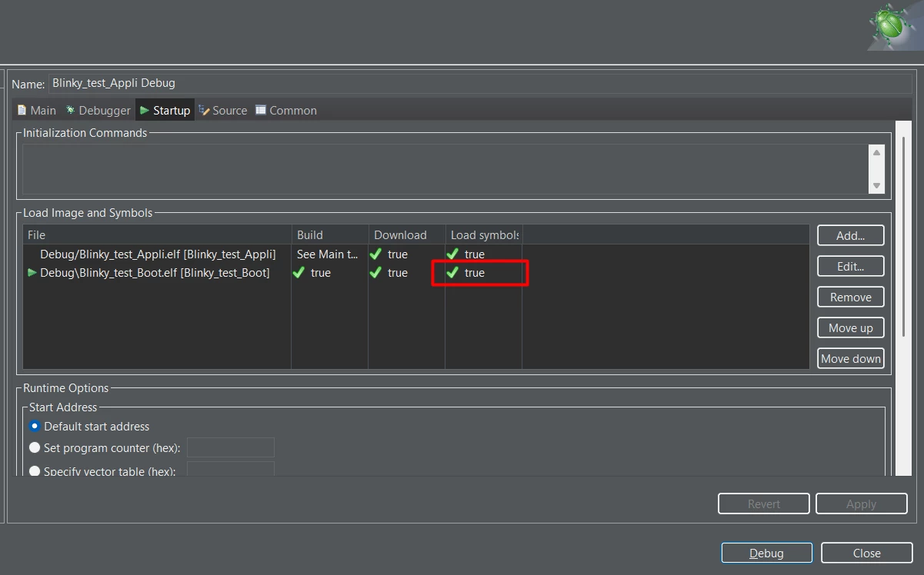
Task: Remove the selected image file
Action: click(x=850, y=297)
